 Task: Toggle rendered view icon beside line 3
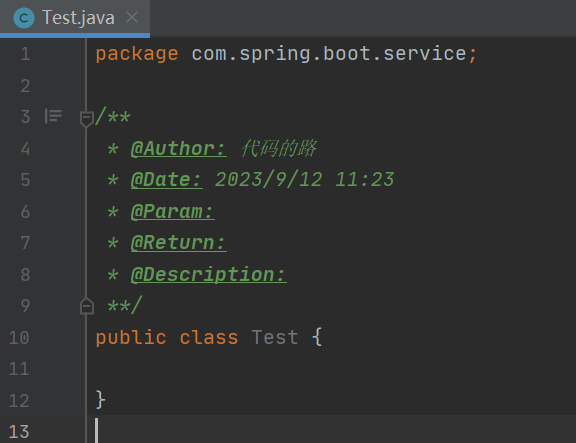click(53, 116)
